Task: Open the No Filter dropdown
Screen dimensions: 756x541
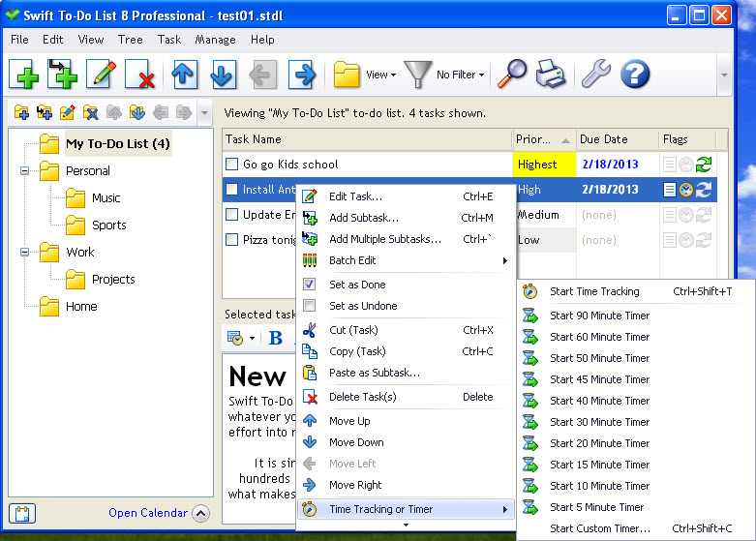Action: tap(460, 75)
